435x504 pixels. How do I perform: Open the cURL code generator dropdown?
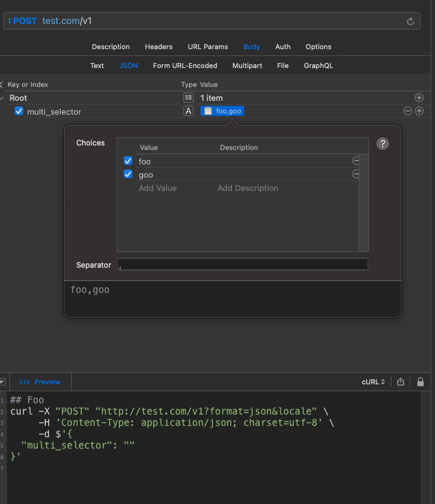(x=373, y=382)
